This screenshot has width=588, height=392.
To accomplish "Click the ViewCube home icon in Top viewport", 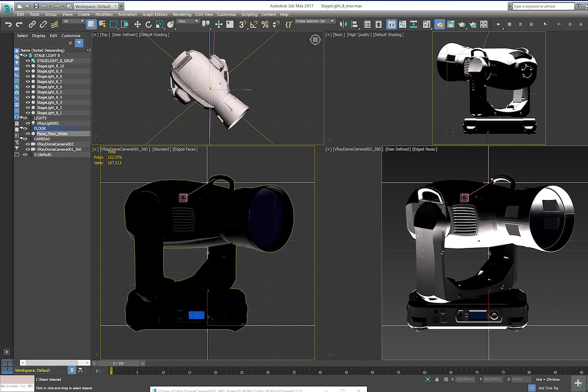I will click(x=315, y=40).
